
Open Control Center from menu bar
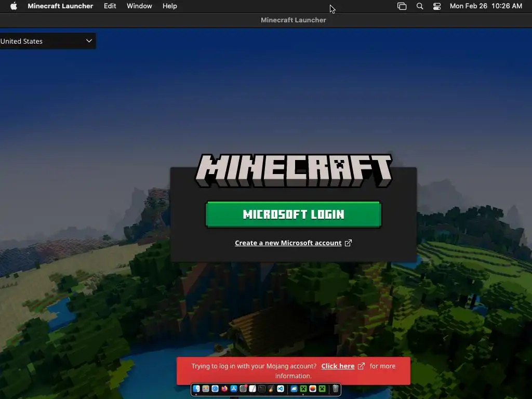(436, 6)
